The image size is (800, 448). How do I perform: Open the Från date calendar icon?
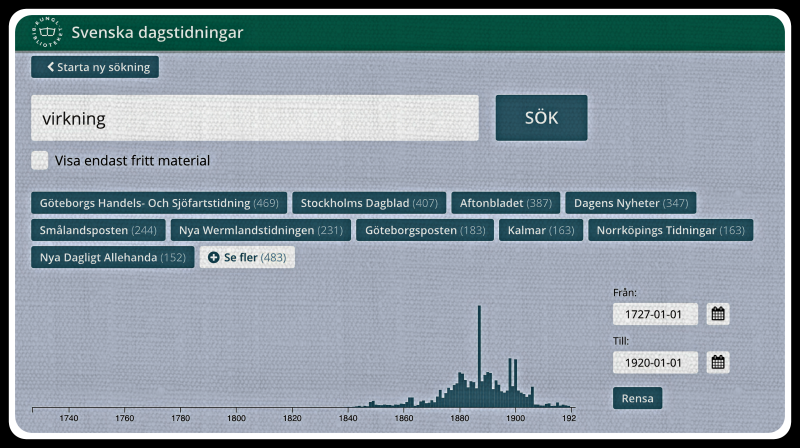coord(717,314)
